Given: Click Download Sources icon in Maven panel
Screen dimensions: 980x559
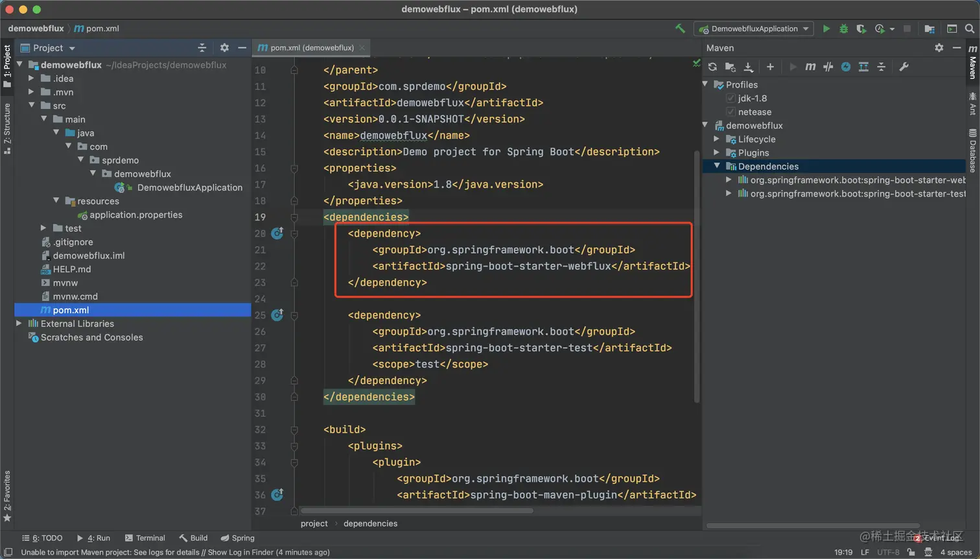Looking at the screenshot, I should click(749, 67).
